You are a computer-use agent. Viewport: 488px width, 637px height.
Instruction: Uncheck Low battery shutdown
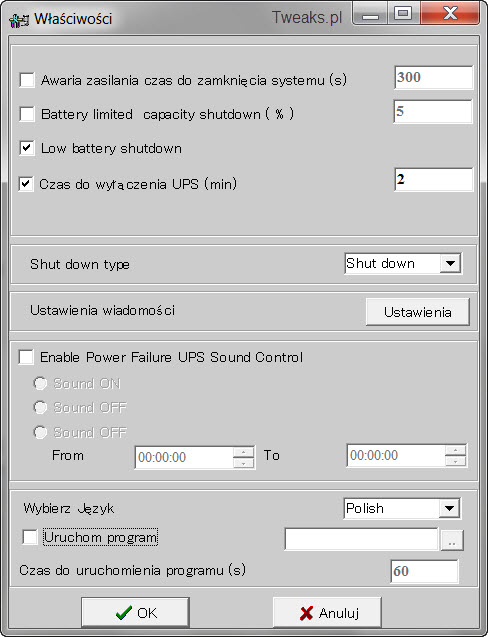pyautogui.click(x=27, y=148)
